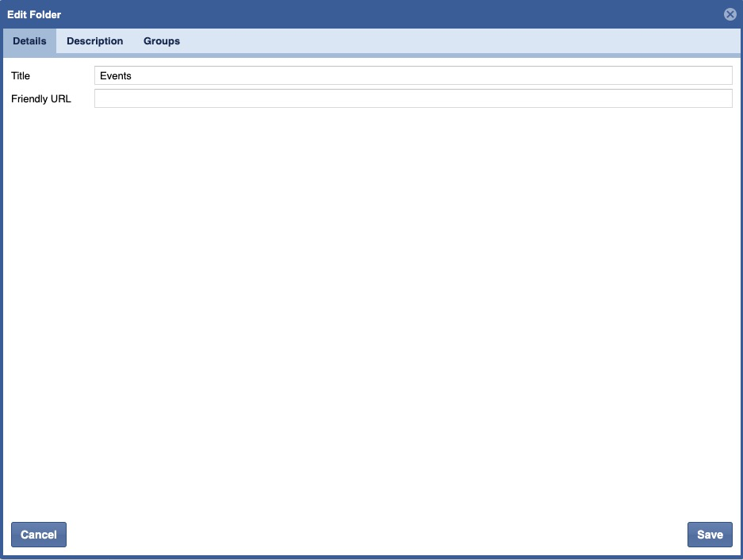
Task: Open the Description tab
Action: 94,41
